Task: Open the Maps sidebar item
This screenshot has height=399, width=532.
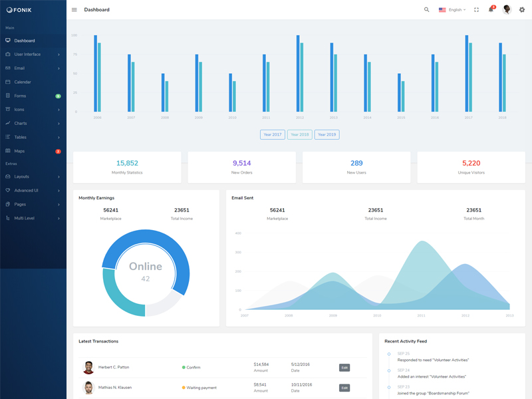Action: [19, 151]
